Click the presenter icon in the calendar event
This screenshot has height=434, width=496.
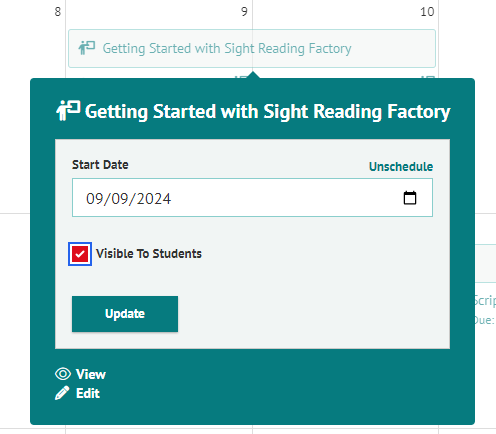87,48
